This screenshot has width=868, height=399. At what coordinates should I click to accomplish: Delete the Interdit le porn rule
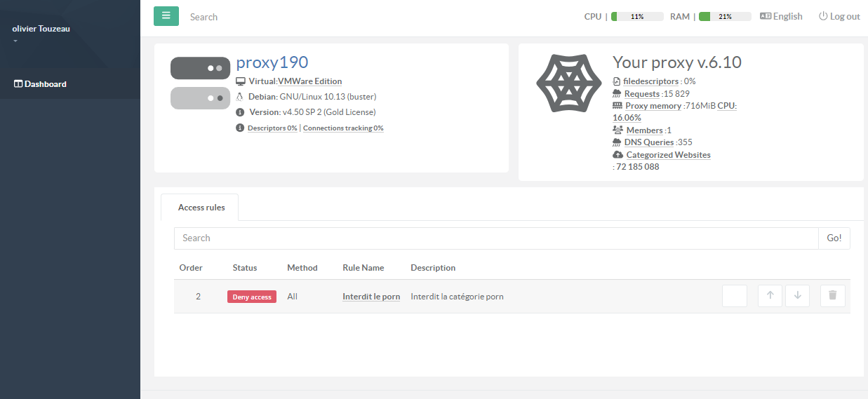pyautogui.click(x=832, y=296)
